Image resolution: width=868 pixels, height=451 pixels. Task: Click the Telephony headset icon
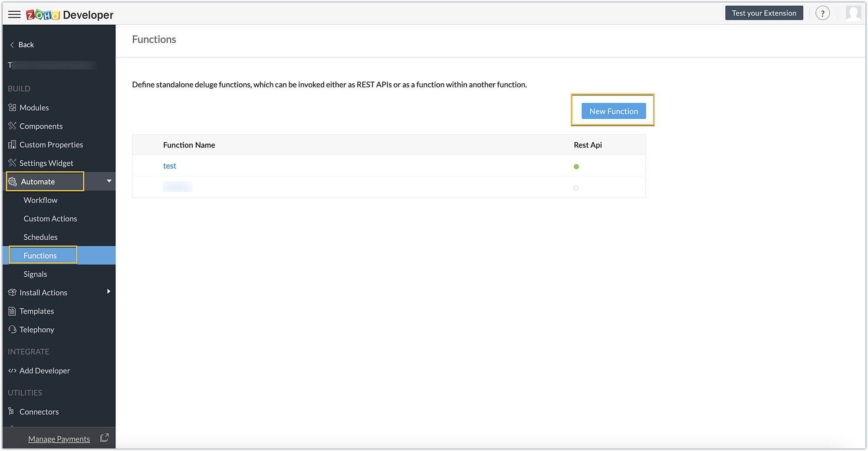(12, 330)
